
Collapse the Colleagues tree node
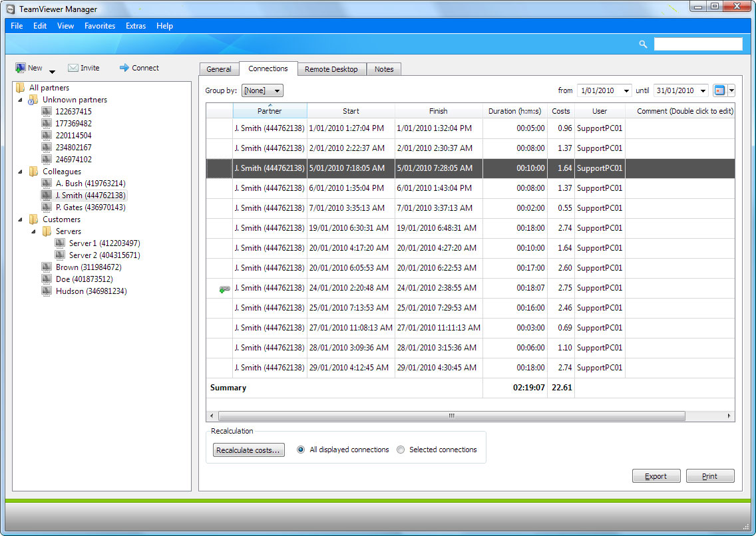pyautogui.click(x=20, y=172)
